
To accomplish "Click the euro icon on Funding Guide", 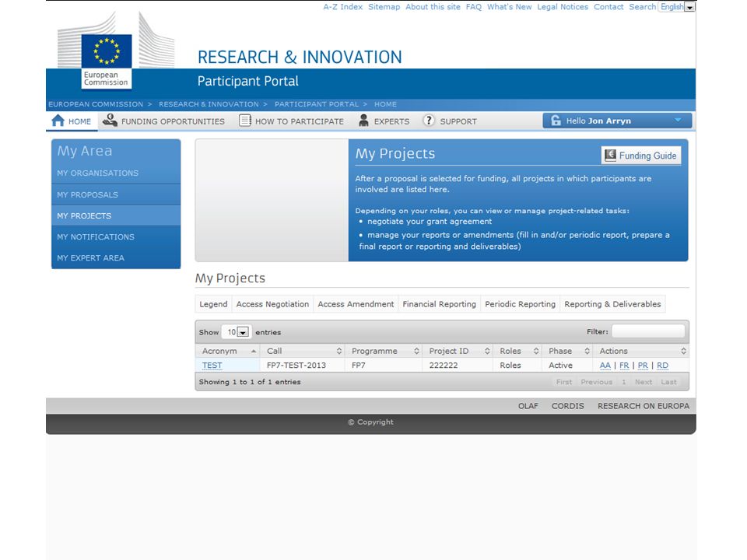I will click(x=610, y=155).
